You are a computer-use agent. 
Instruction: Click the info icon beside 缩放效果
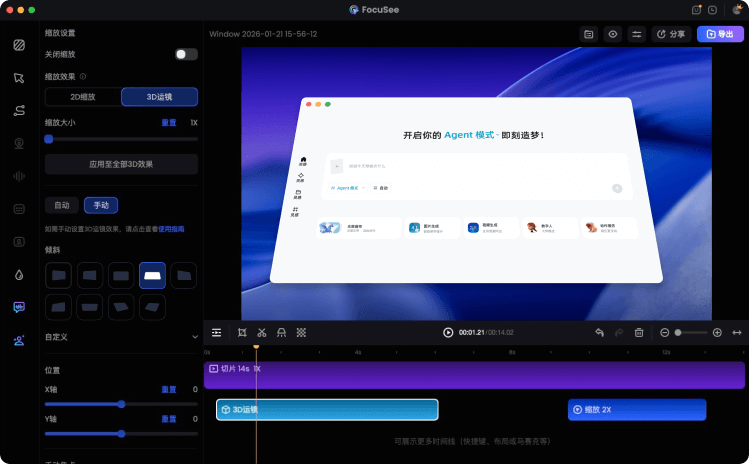tap(83, 76)
